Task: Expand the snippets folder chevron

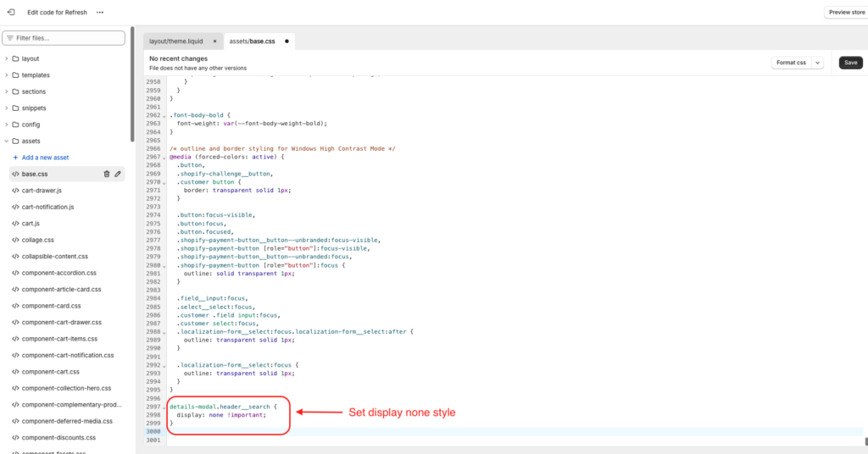Action: pos(7,108)
